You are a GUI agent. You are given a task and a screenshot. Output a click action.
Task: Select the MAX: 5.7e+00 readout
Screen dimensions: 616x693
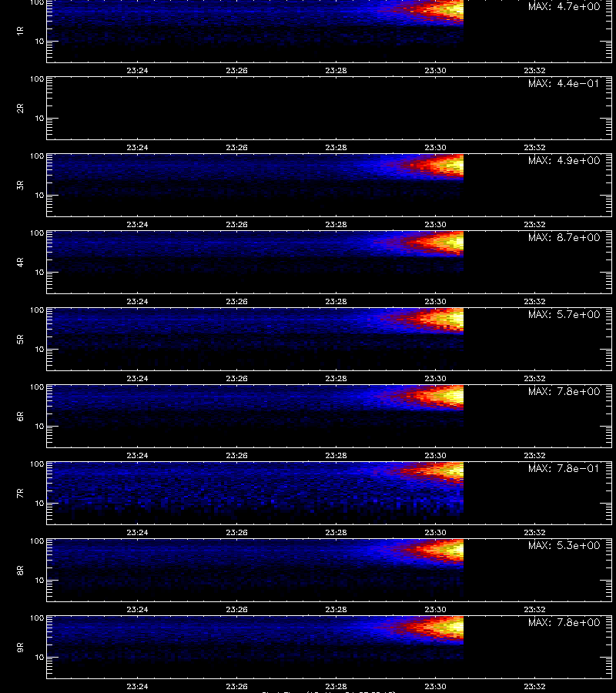pyautogui.click(x=564, y=314)
